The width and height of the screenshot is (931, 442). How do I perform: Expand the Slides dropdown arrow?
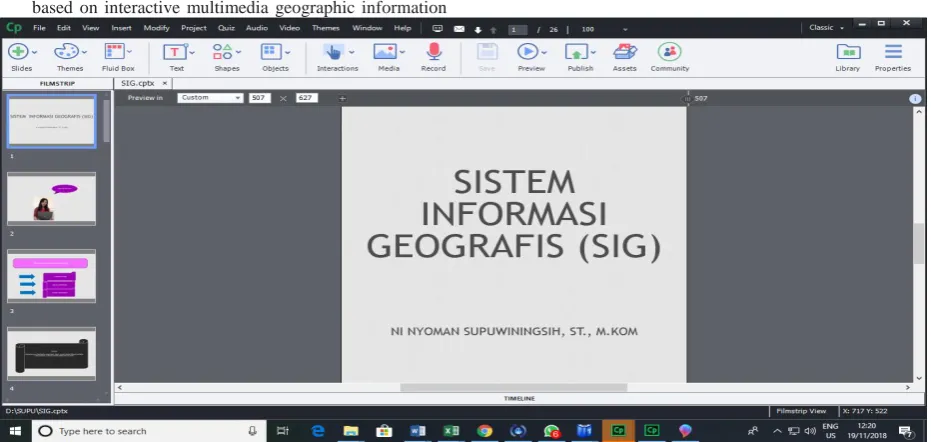pos(34,52)
